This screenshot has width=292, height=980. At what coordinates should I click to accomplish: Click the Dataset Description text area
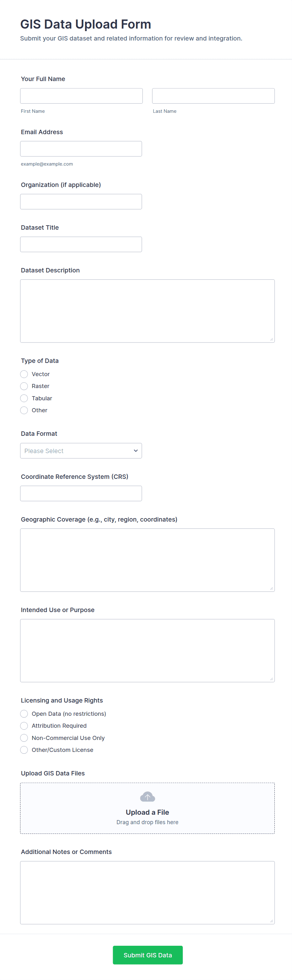[x=148, y=311]
